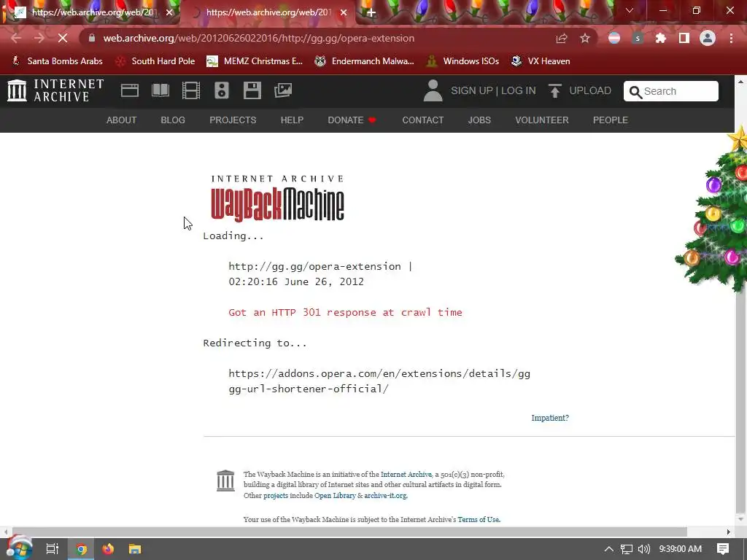This screenshot has width=747, height=560.
Task: Open the DONATE menu item
Action: (x=352, y=120)
